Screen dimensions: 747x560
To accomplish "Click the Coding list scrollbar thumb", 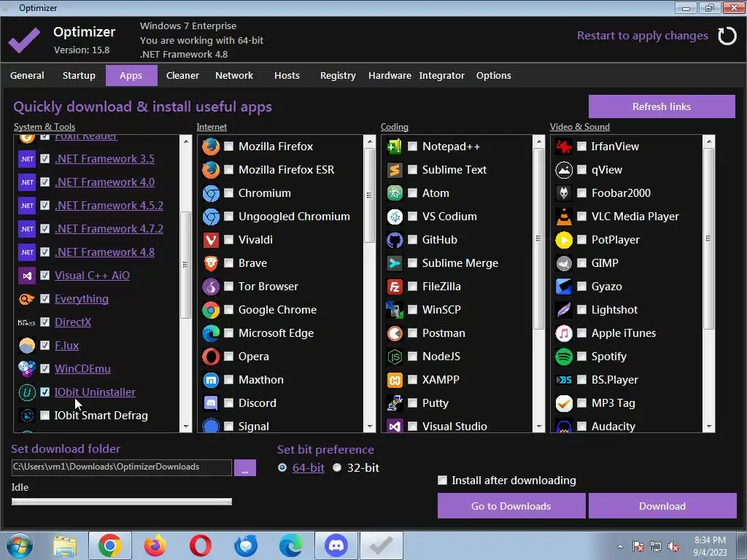I will point(539,238).
